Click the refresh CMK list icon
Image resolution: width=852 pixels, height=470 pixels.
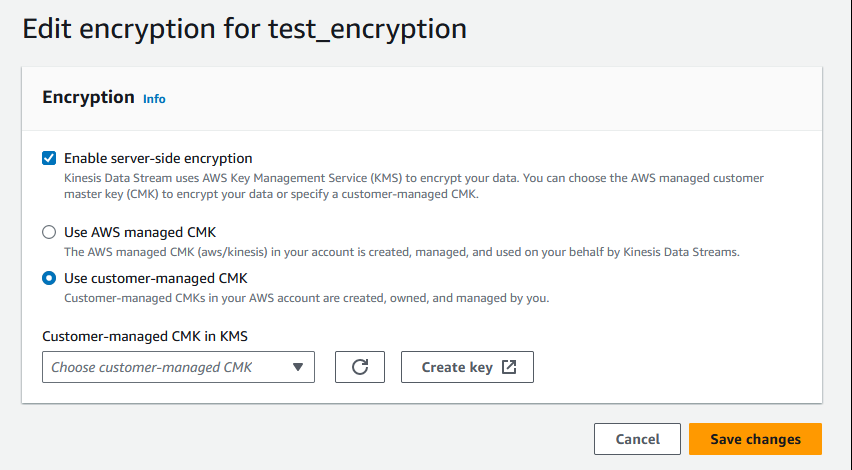point(360,367)
